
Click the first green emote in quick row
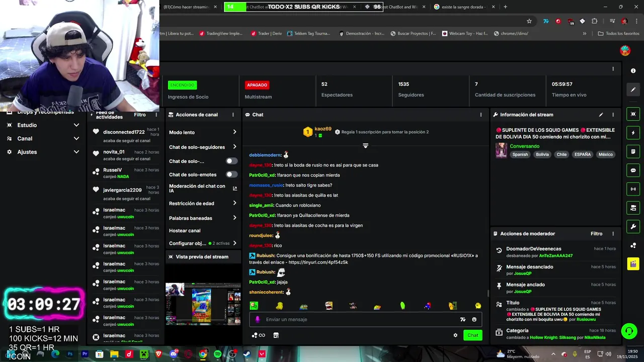(254, 306)
